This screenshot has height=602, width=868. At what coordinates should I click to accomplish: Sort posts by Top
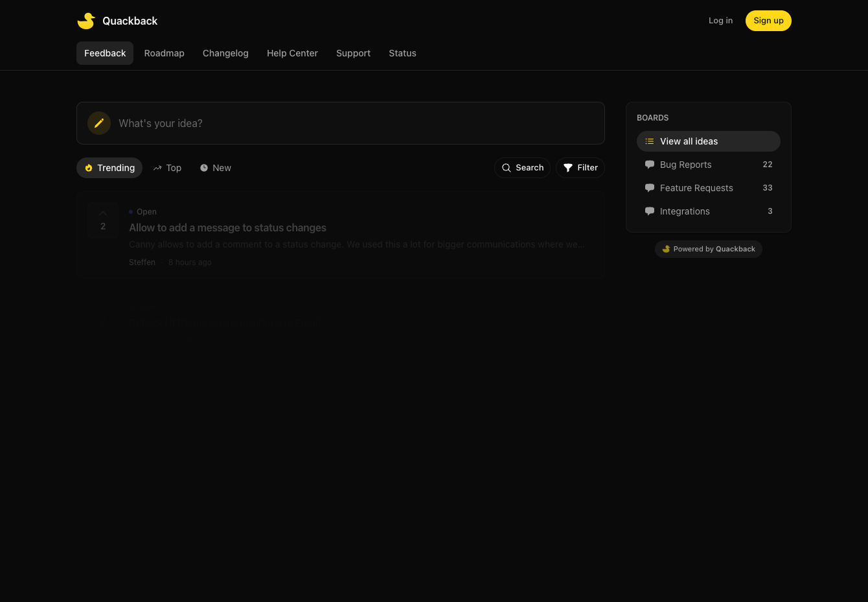[167, 168]
